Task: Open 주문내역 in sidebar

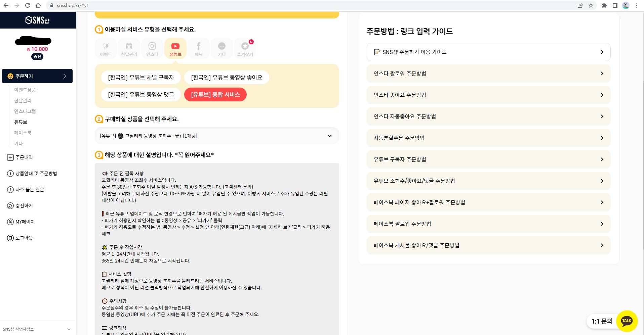Action: click(20, 157)
